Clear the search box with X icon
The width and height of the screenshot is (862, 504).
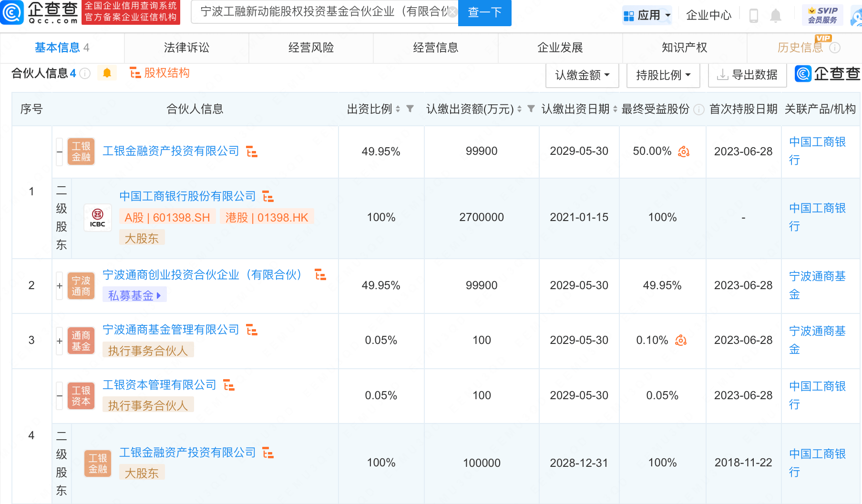452,12
